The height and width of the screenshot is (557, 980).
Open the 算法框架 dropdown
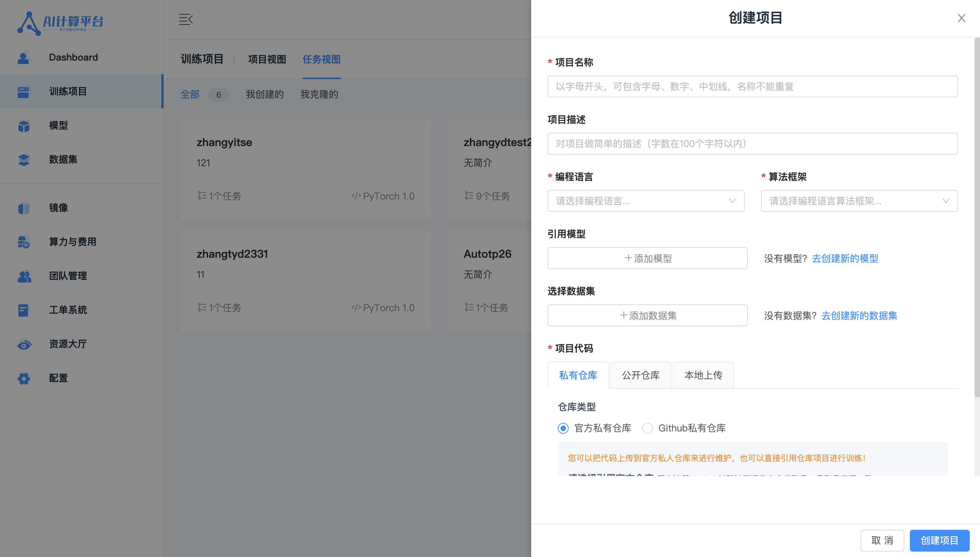click(859, 201)
